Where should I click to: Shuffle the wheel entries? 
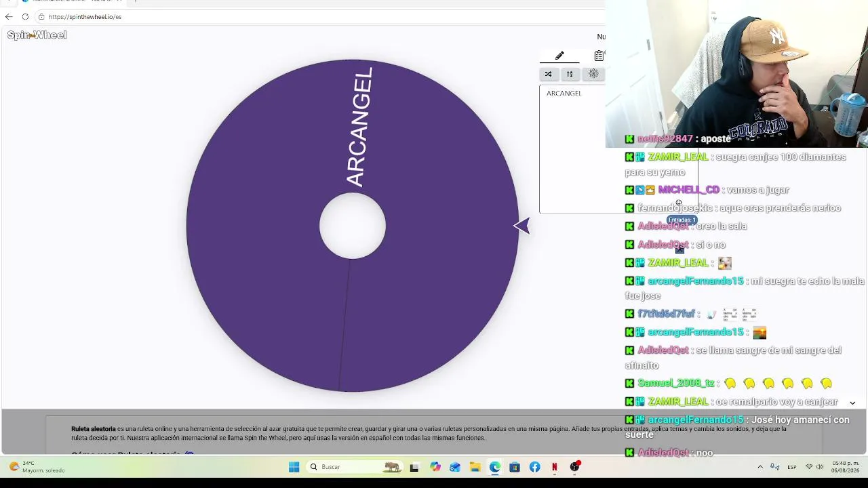point(548,74)
